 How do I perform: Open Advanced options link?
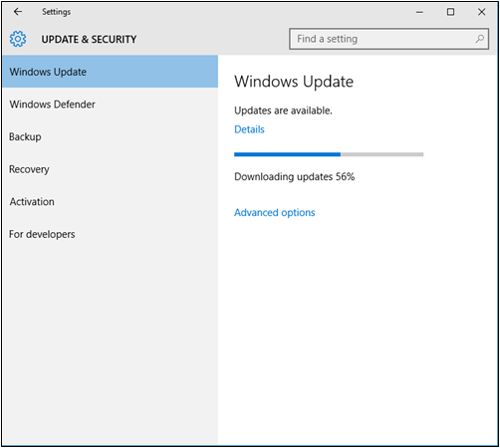point(275,212)
